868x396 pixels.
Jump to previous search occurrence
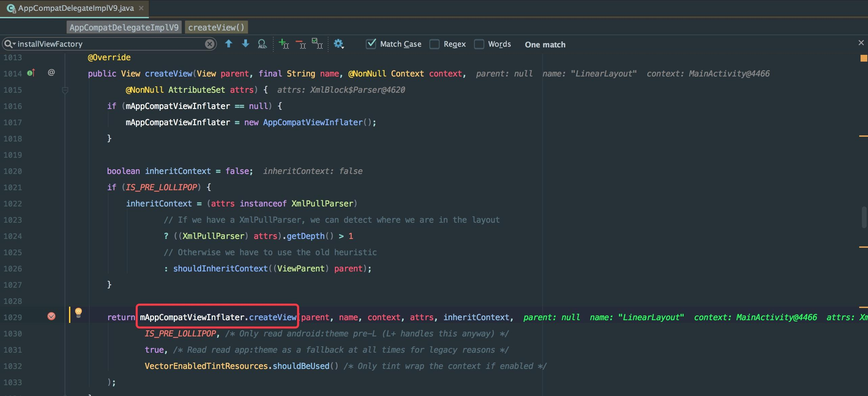point(228,43)
